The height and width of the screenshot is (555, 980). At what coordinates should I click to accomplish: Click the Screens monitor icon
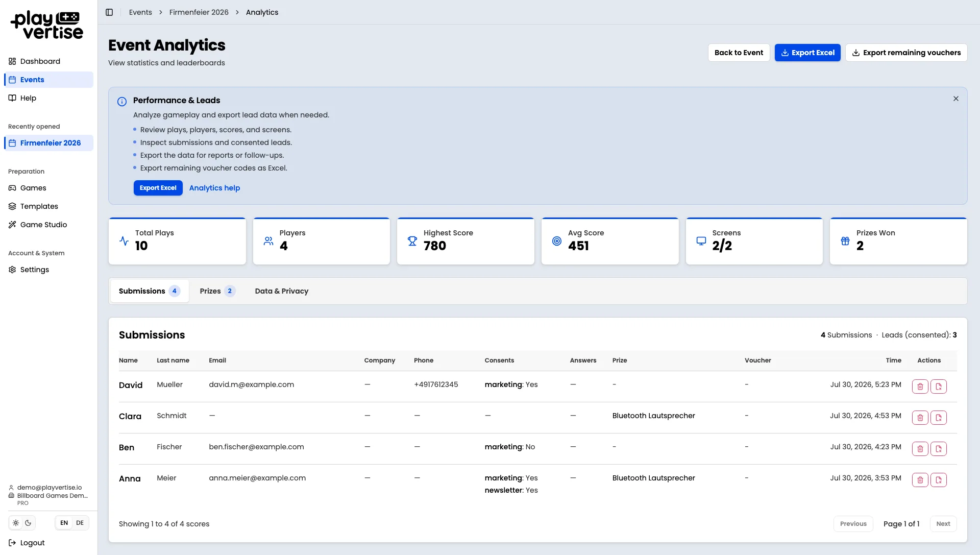point(701,240)
